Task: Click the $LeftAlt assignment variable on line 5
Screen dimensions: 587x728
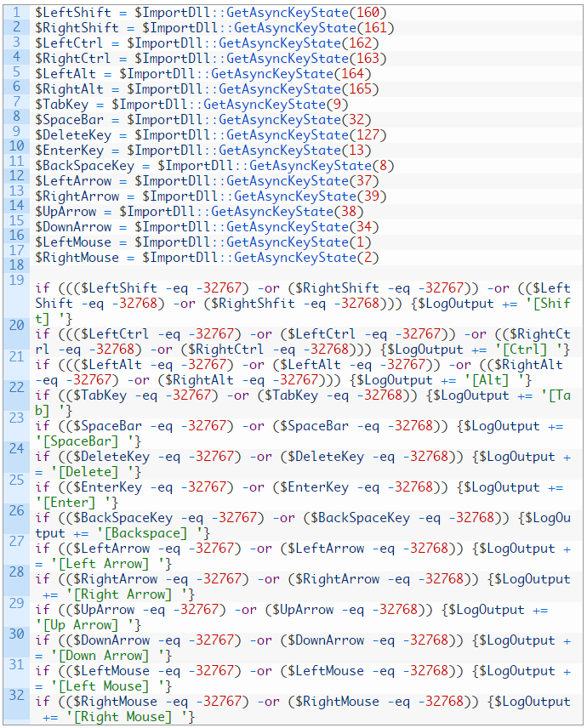Action: tap(65, 74)
